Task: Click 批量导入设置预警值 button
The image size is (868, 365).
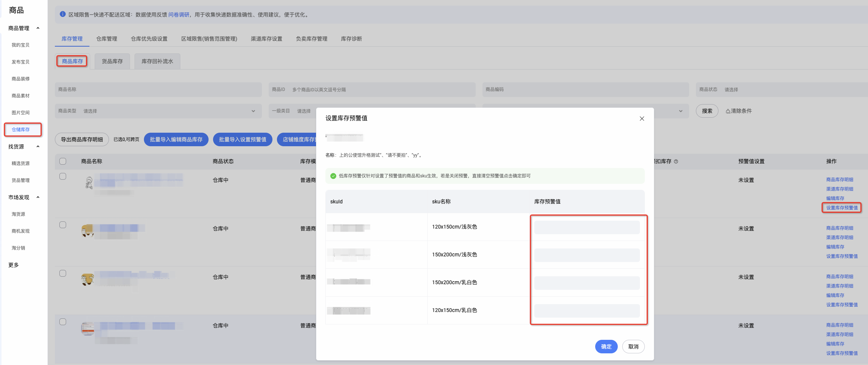Action: [x=243, y=139]
